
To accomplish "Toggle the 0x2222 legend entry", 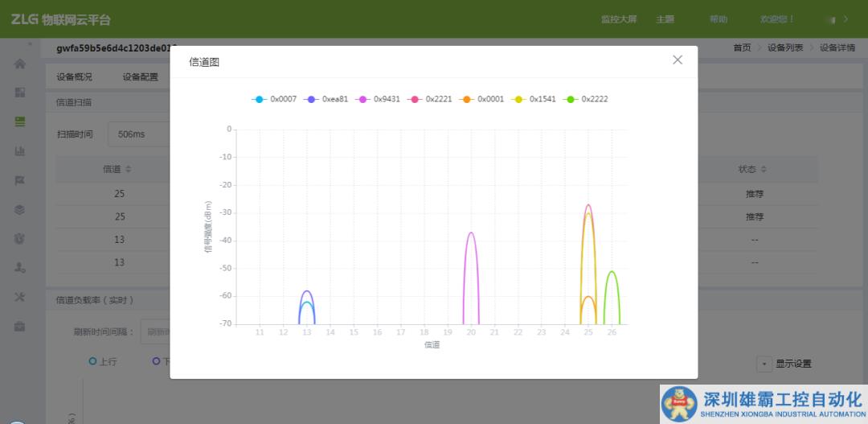I will tap(587, 99).
